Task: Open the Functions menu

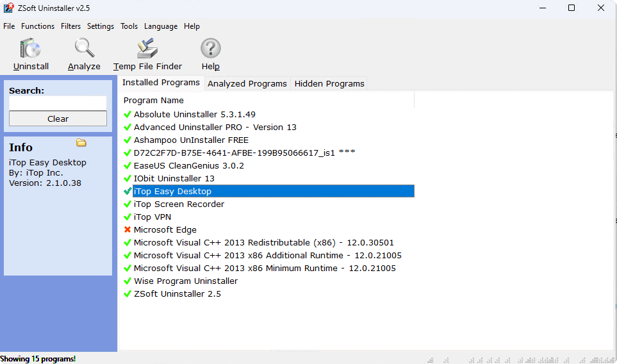Action: pos(38,26)
